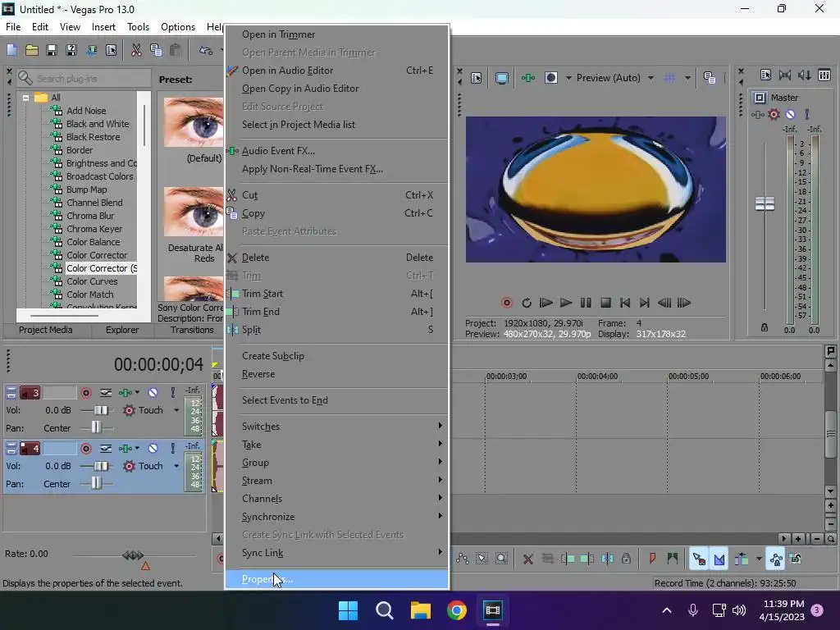The image size is (840, 630).
Task: Expand the Sync Link submenu
Action: coord(336,552)
